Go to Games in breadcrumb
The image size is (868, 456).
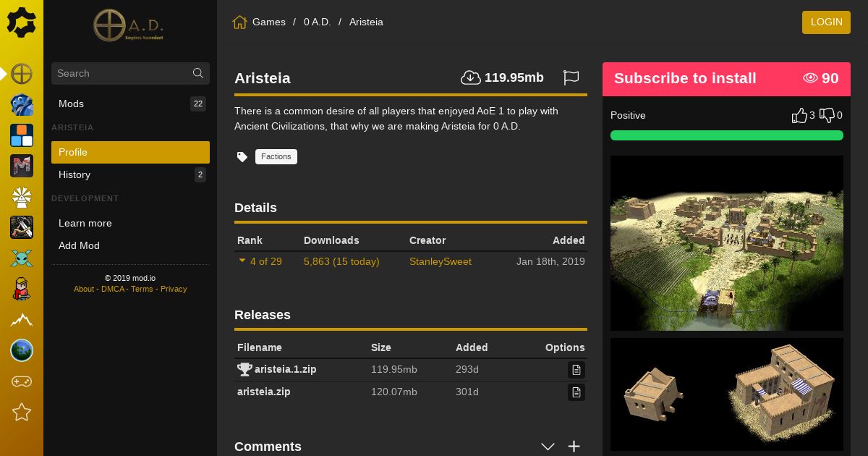[269, 22]
